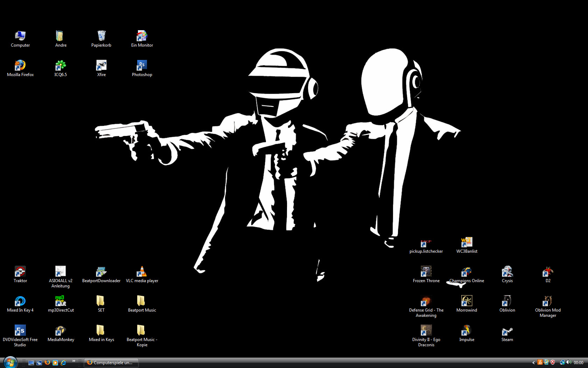Open the volume speaker tray icon
Image resolution: width=588 pixels, height=368 pixels.
pyautogui.click(x=568, y=362)
